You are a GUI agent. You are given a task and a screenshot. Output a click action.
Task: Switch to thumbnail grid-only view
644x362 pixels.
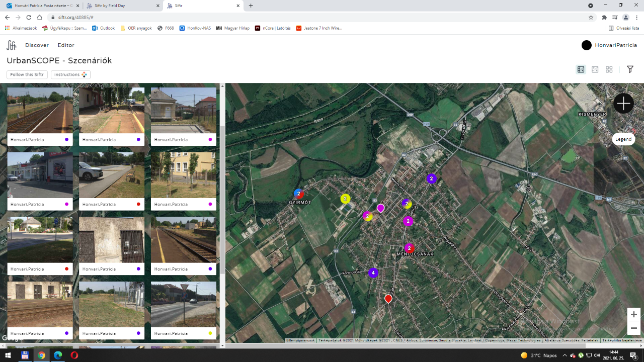point(609,69)
